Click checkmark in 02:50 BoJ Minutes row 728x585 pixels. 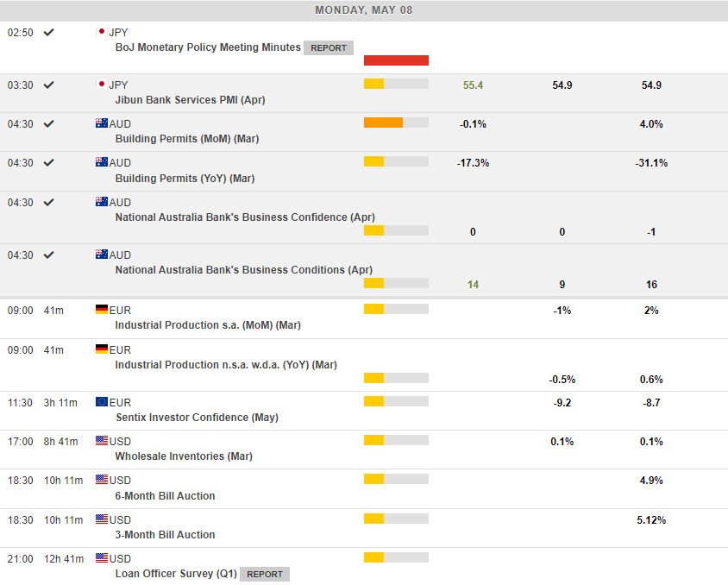click(49, 32)
